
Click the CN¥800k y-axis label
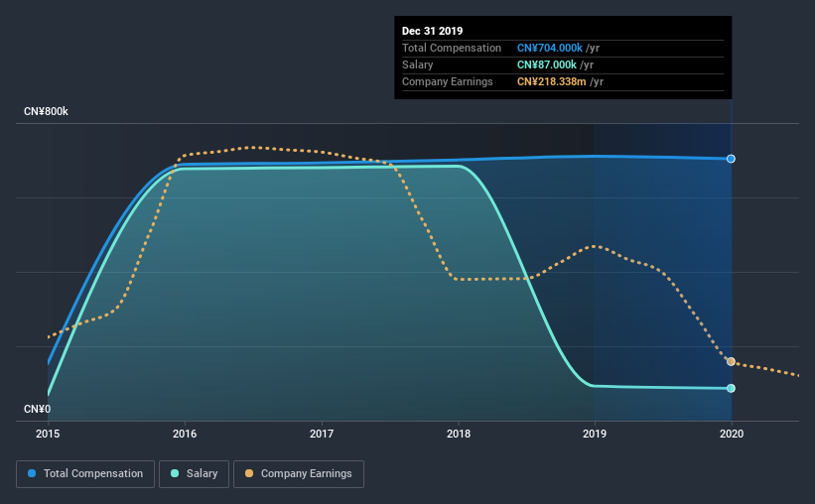click(x=46, y=112)
